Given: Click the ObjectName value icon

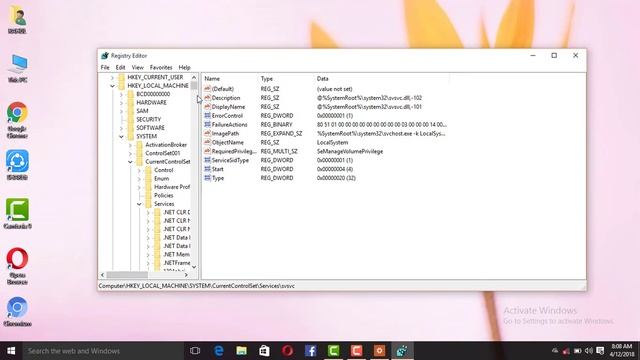Looking at the screenshot, I should click(x=207, y=142).
